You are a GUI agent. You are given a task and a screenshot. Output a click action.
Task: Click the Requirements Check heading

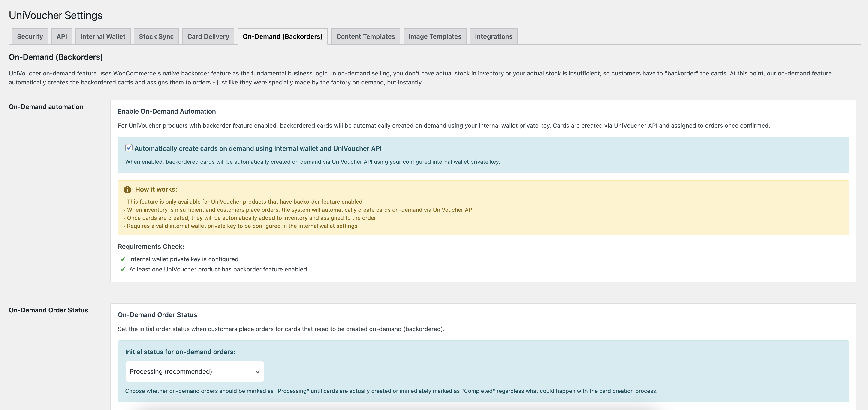[x=151, y=246]
